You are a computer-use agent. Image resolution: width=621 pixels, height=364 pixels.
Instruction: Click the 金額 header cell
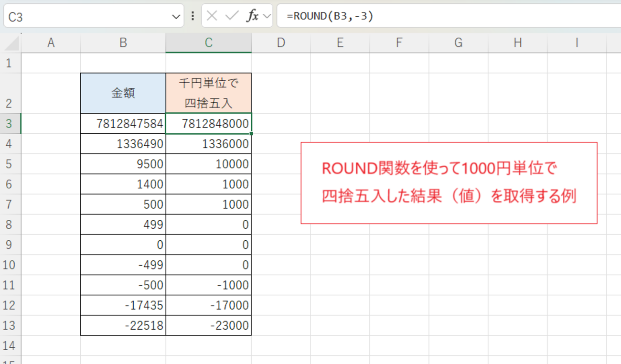pyautogui.click(x=123, y=93)
